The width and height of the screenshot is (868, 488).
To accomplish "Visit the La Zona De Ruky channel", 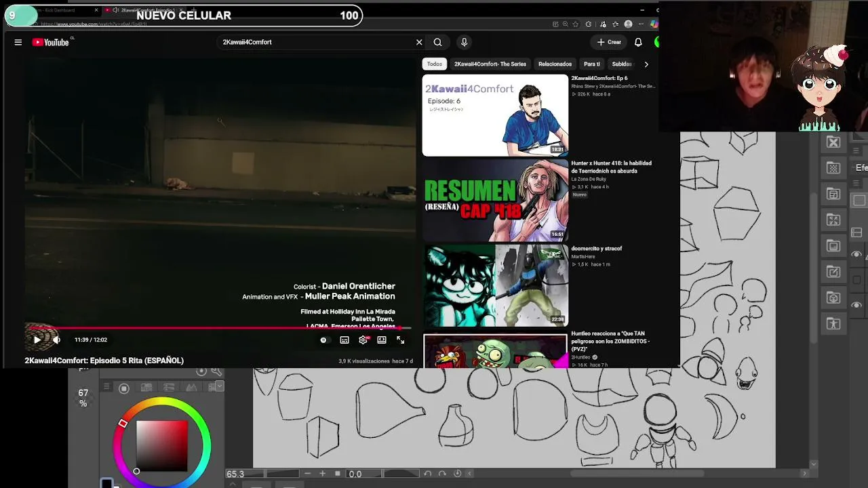I will coord(589,179).
